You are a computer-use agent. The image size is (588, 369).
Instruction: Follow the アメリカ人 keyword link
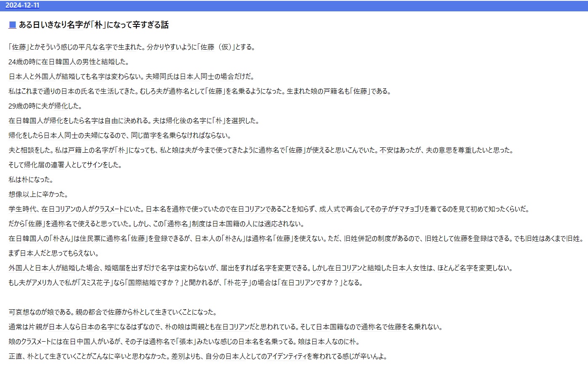[45, 283]
